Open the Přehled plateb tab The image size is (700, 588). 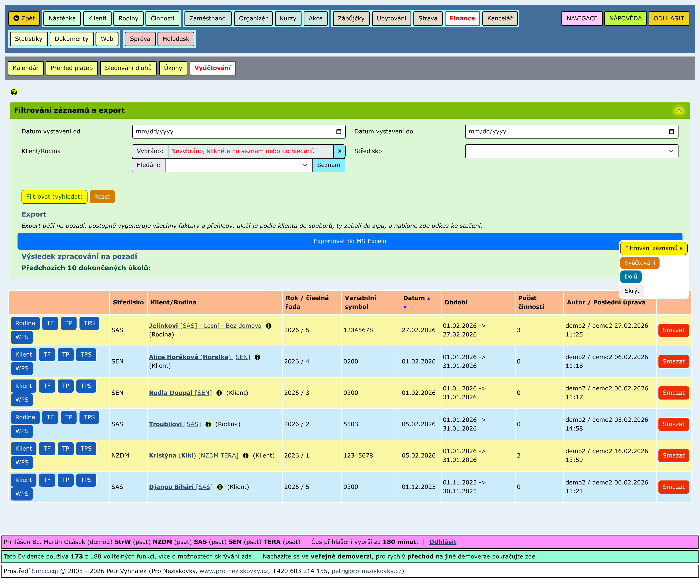[72, 68]
